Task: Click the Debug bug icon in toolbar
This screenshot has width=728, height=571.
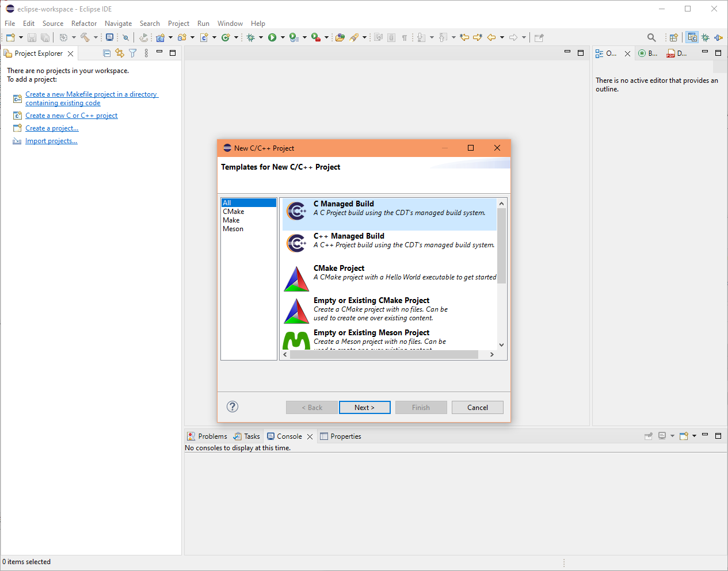Action: click(250, 37)
